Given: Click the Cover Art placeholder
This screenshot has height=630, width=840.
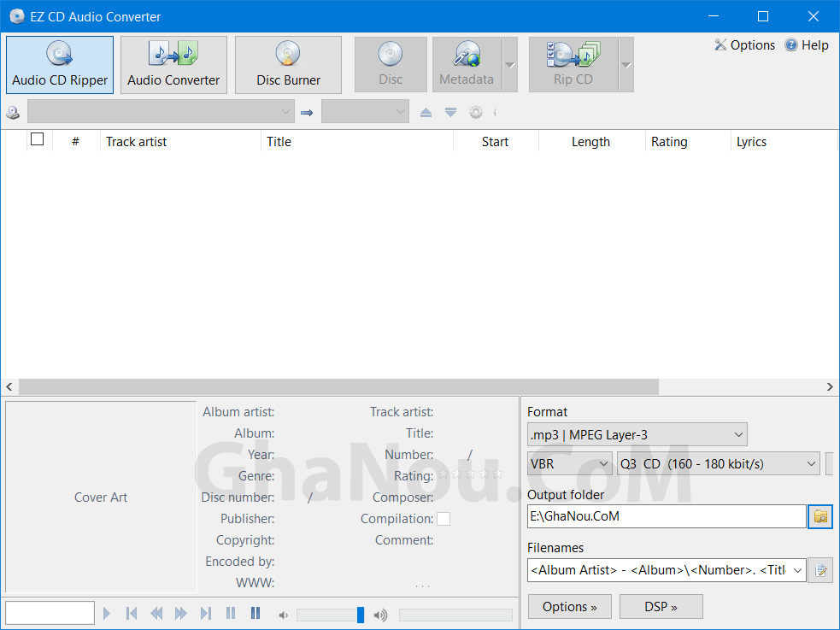Looking at the screenshot, I should 101,498.
